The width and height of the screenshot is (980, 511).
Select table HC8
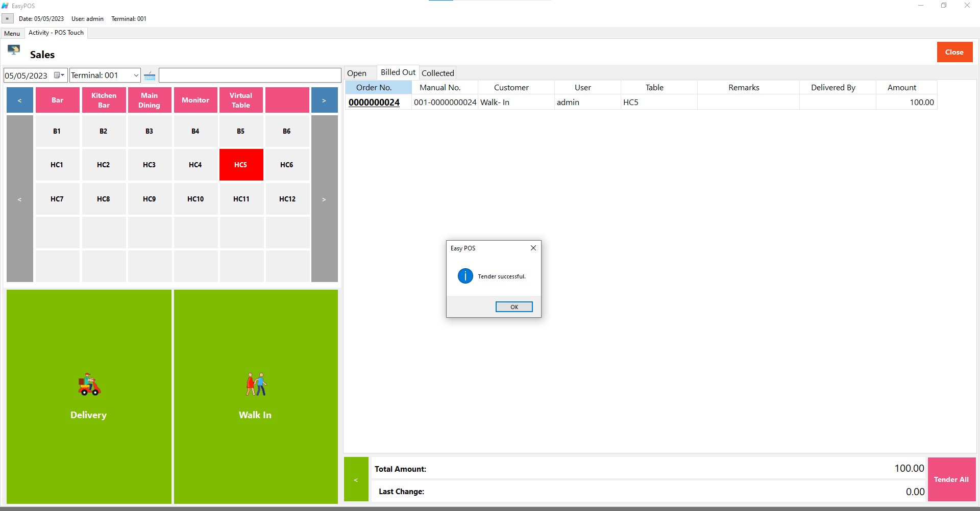(104, 199)
